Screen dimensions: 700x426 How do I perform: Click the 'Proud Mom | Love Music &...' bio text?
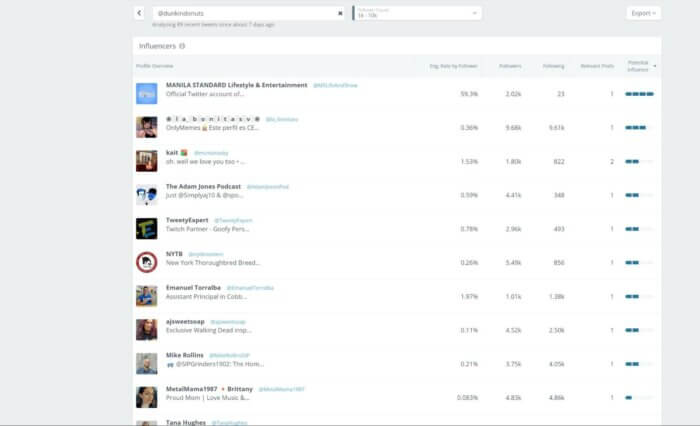(208, 397)
